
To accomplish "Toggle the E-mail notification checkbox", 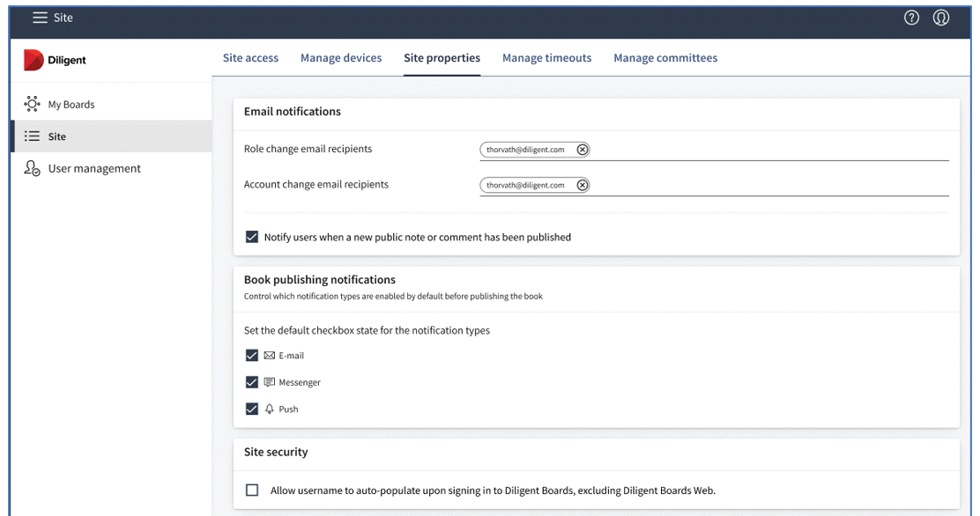I will pos(252,356).
